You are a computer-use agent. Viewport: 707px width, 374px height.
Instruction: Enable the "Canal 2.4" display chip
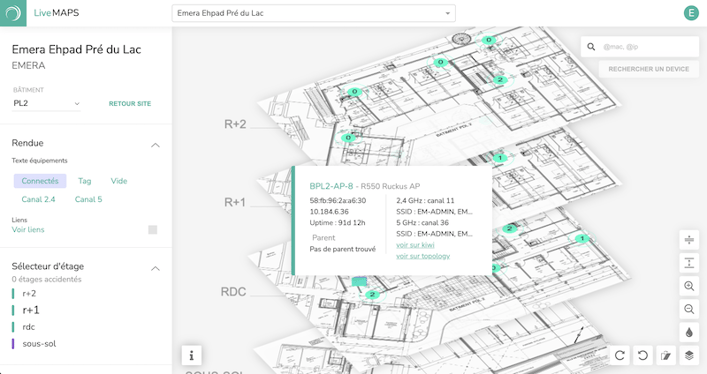click(38, 199)
